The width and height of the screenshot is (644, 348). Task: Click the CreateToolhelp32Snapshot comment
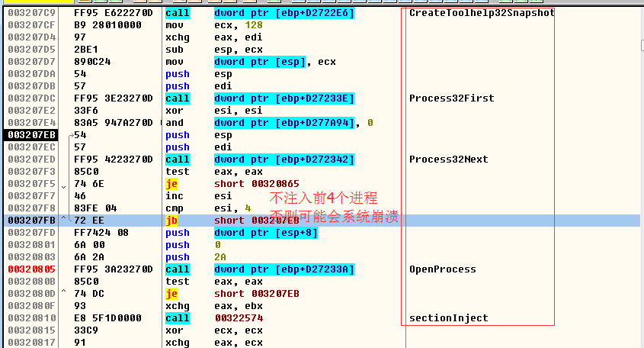tap(481, 13)
